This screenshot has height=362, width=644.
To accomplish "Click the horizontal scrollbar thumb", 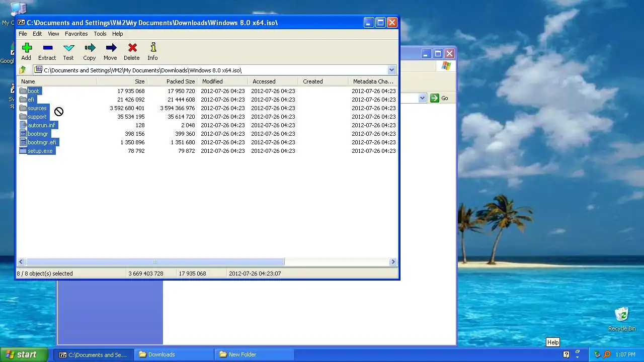I will click(x=155, y=262).
